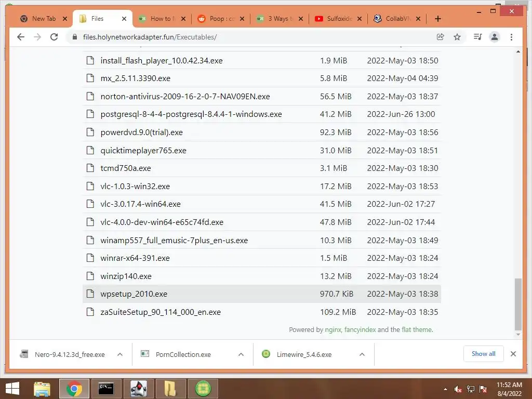The width and height of the screenshot is (532, 399).
Task: Click the muted volume tray icon
Action: pyautogui.click(x=458, y=389)
